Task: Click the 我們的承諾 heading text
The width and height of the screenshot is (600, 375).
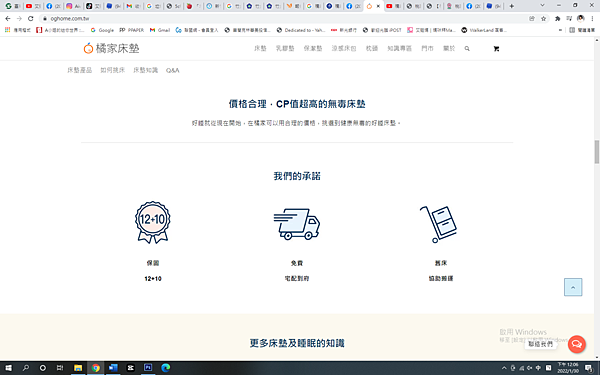Action: [297, 176]
